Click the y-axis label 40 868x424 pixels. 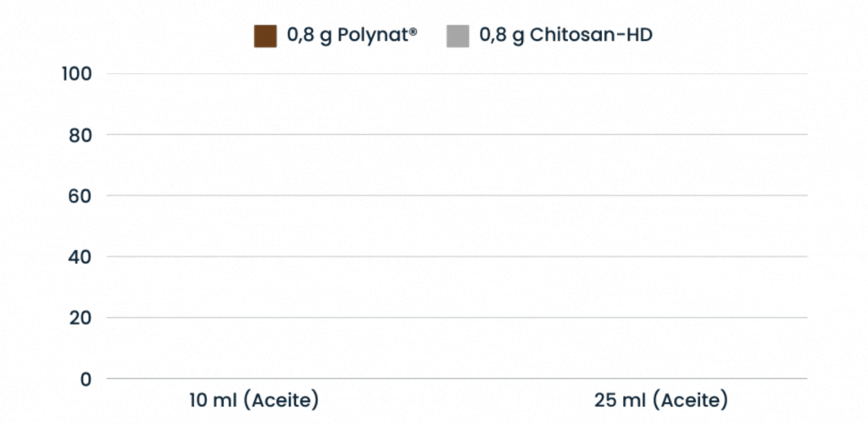(x=81, y=257)
